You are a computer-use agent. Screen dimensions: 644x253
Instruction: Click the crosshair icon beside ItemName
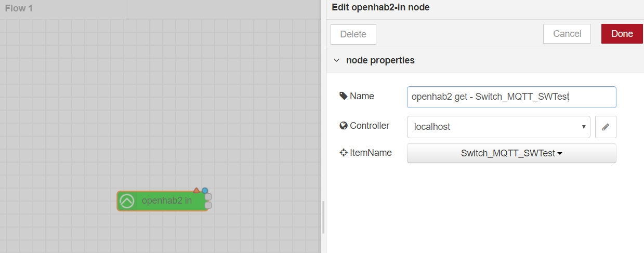click(343, 153)
